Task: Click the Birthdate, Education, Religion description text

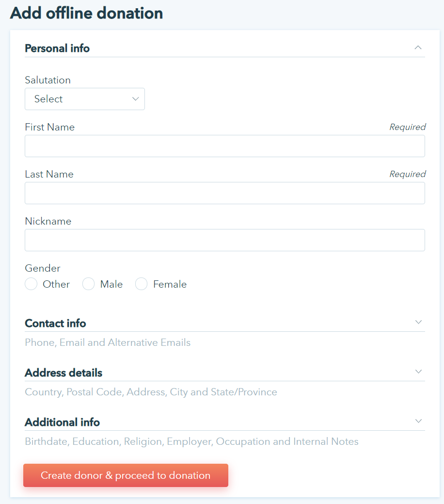Action: (191, 442)
